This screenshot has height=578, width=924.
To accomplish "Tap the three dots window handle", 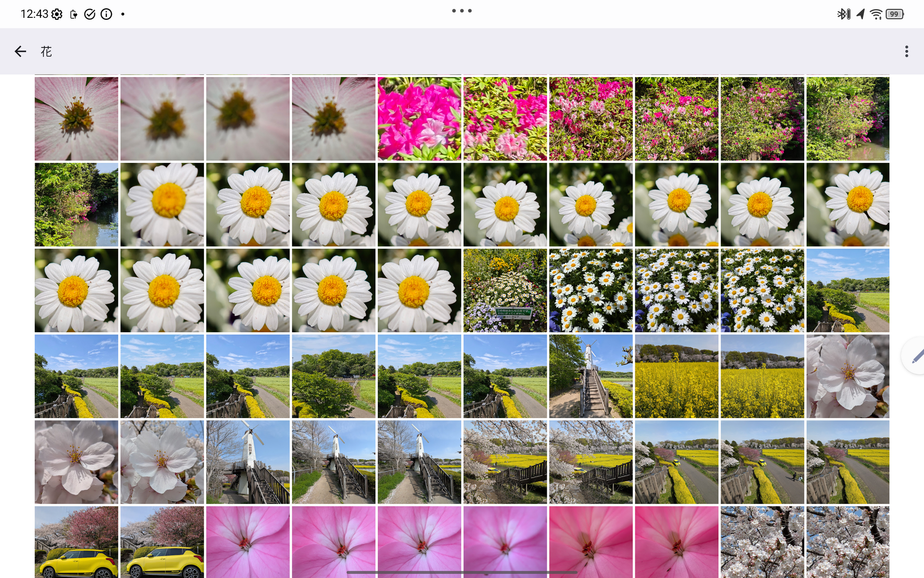I will (x=462, y=11).
